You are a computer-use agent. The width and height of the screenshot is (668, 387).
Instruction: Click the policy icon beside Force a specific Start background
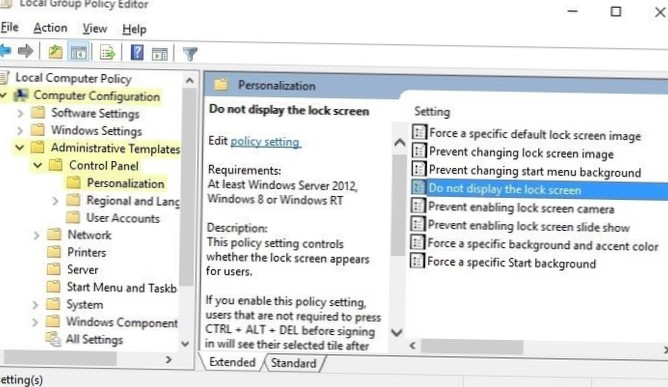pos(417,261)
